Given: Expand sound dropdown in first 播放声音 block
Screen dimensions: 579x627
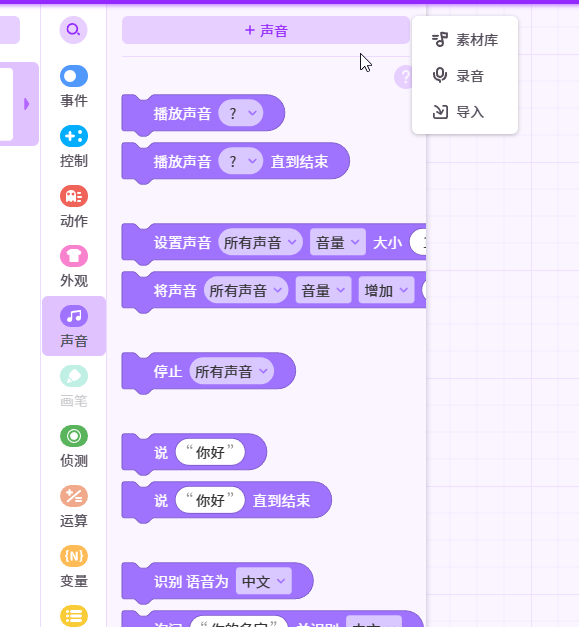Looking at the screenshot, I should [x=241, y=113].
